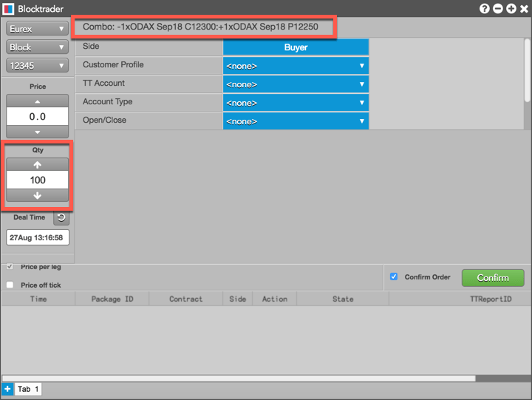Click the State column header
Screen dimensions: 532x400
pyautogui.click(x=343, y=299)
